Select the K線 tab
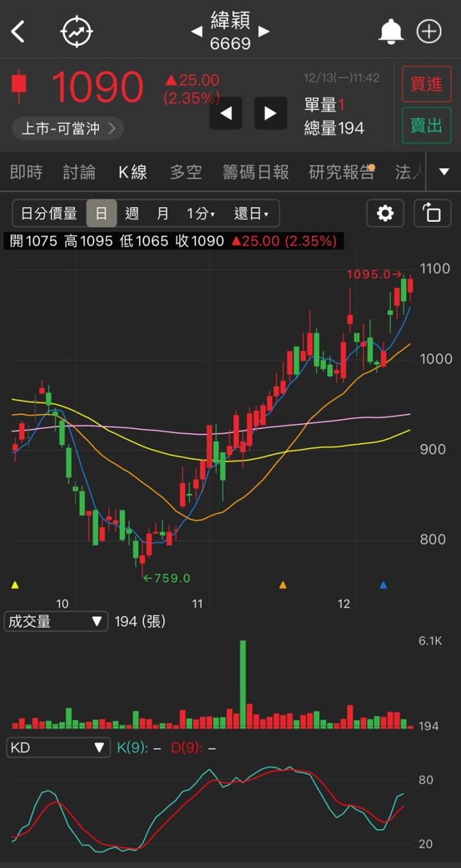Viewport: 461px width, 868px height. click(133, 172)
